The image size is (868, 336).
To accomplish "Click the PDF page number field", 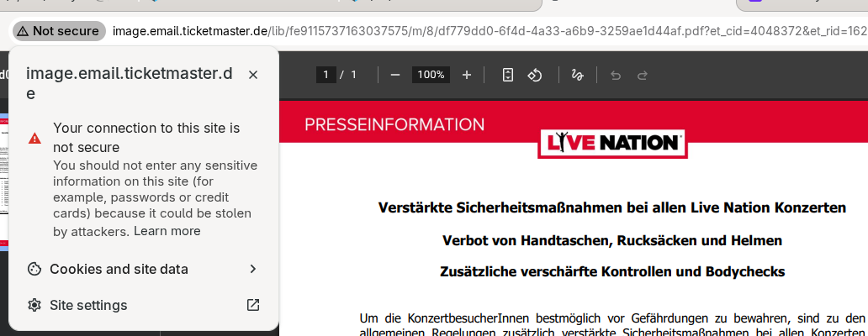I will (x=326, y=75).
